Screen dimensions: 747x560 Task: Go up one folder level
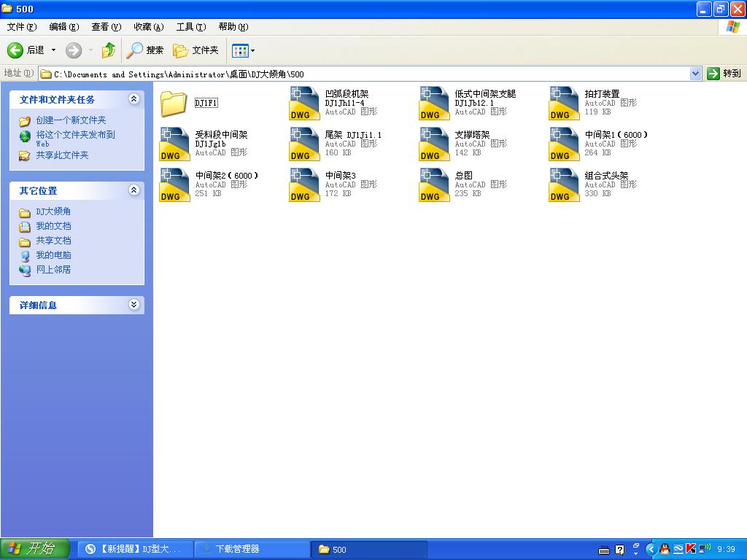(109, 50)
